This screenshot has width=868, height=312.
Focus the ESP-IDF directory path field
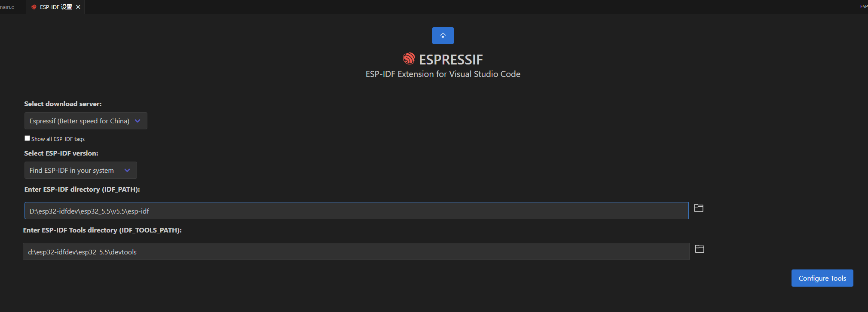(x=356, y=211)
